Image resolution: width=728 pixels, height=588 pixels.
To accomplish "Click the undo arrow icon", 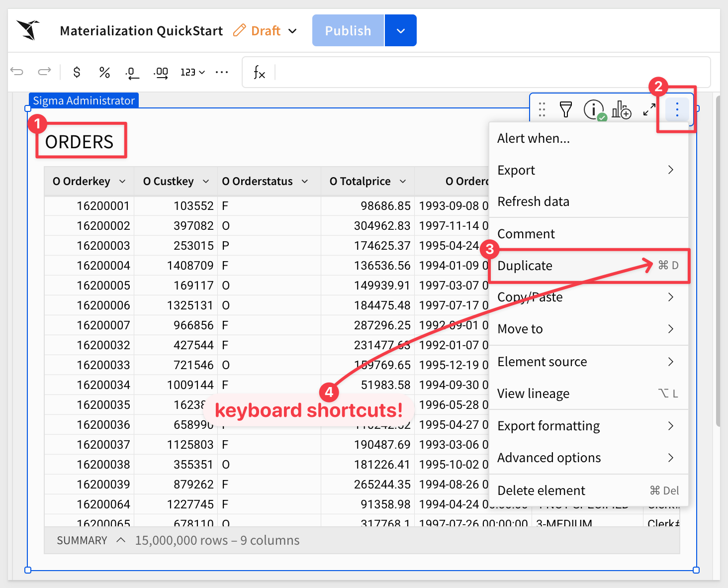I will click(17, 72).
